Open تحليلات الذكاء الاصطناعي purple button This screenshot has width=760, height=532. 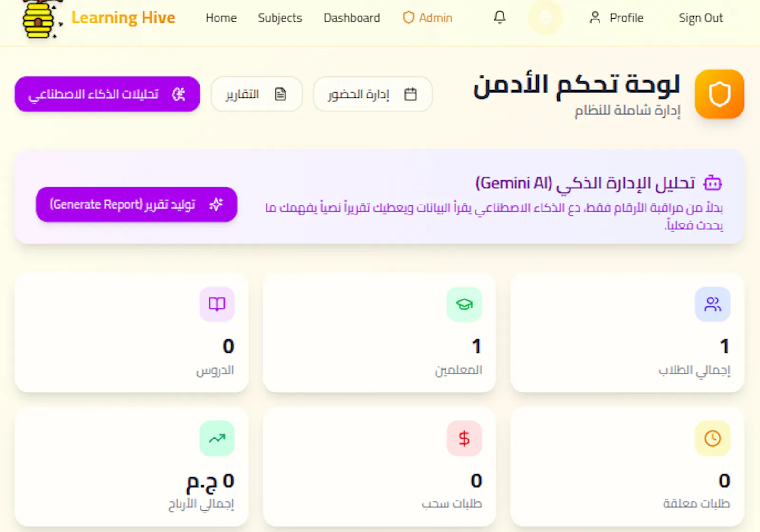coord(107,94)
